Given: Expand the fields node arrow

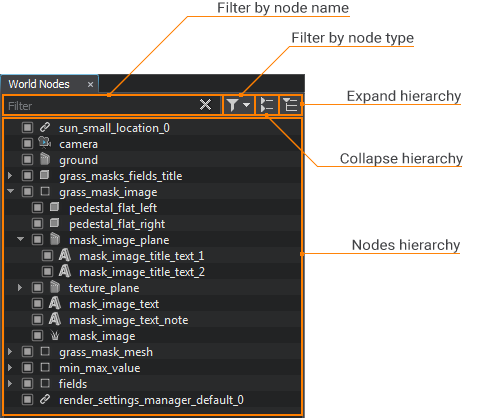Looking at the screenshot, I should click(x=10, y=383).
